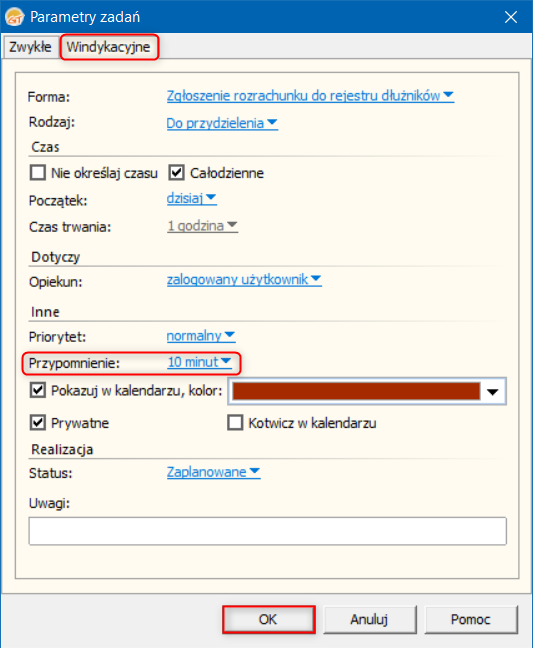The image size is (533, 648).
Task: Click inside the Uwagi text field
Action: point(267,531)
